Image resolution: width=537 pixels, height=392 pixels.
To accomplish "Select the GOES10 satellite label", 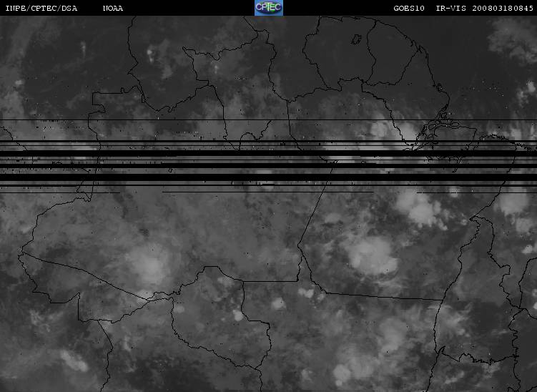I will tap(409, 8).
